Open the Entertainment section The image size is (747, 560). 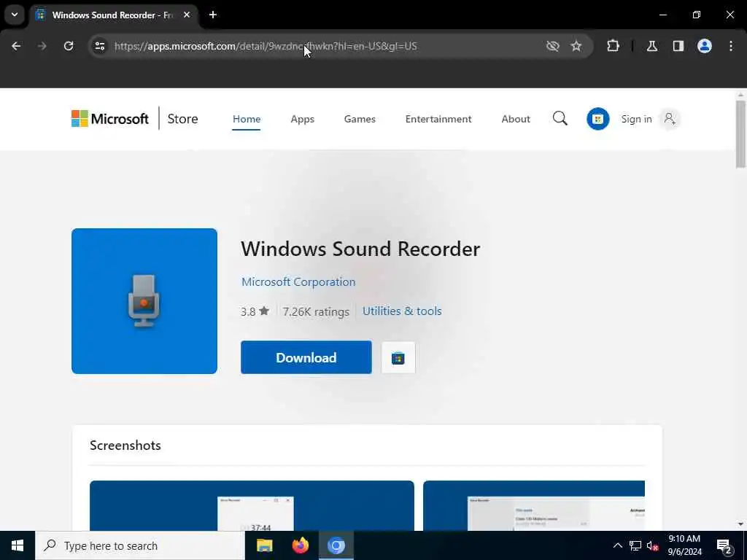pyautogui.click(x=438, y=119)
